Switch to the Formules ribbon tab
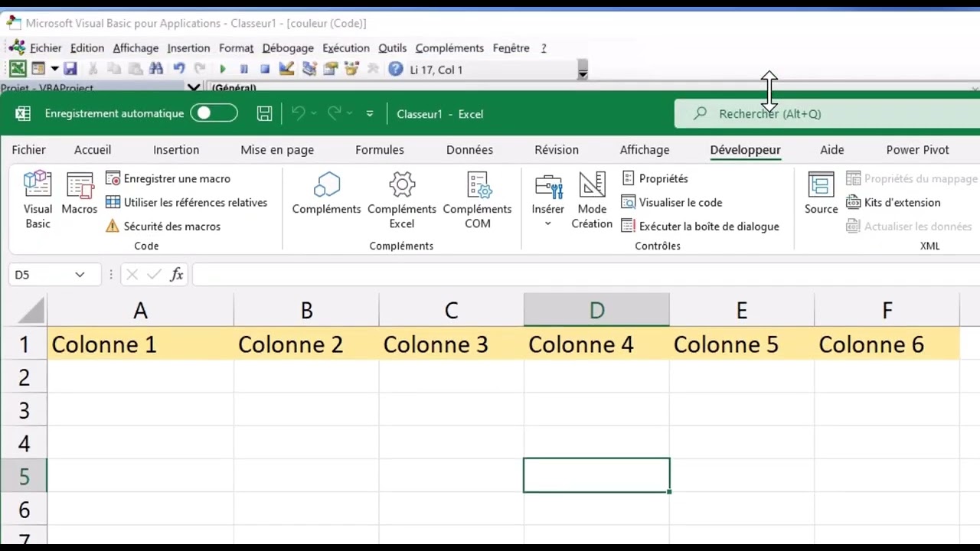This screenshot has width=980, height=551. [380, 150]
